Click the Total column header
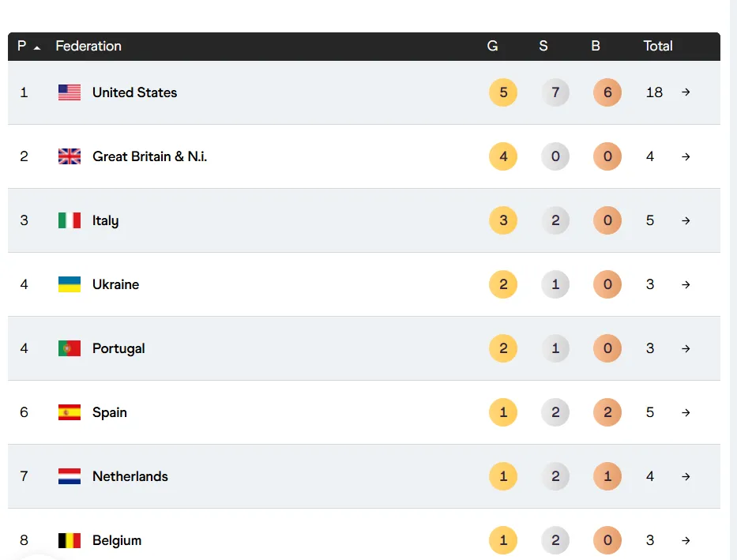 point(657,47)
